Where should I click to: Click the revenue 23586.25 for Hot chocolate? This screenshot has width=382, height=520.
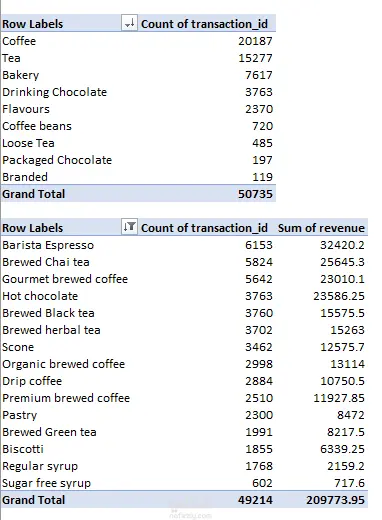(x=339, y=296)
